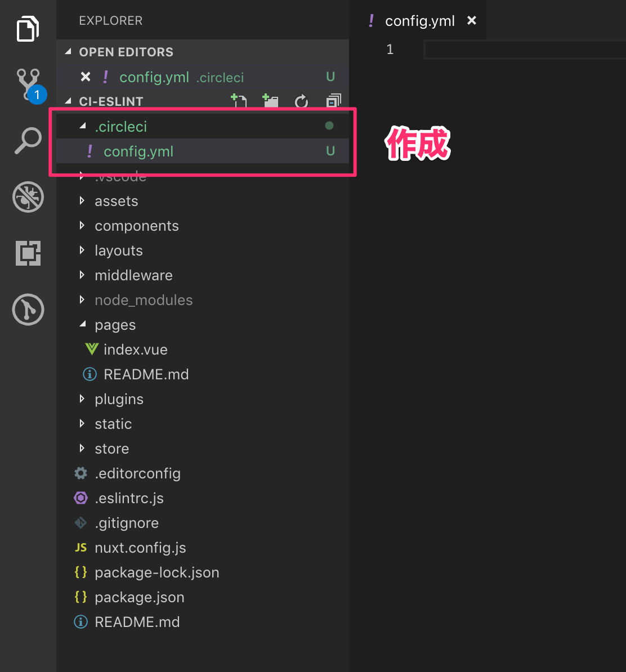Screen dimensions: 626x672
Task: Open the Search view
Action: 28,140
